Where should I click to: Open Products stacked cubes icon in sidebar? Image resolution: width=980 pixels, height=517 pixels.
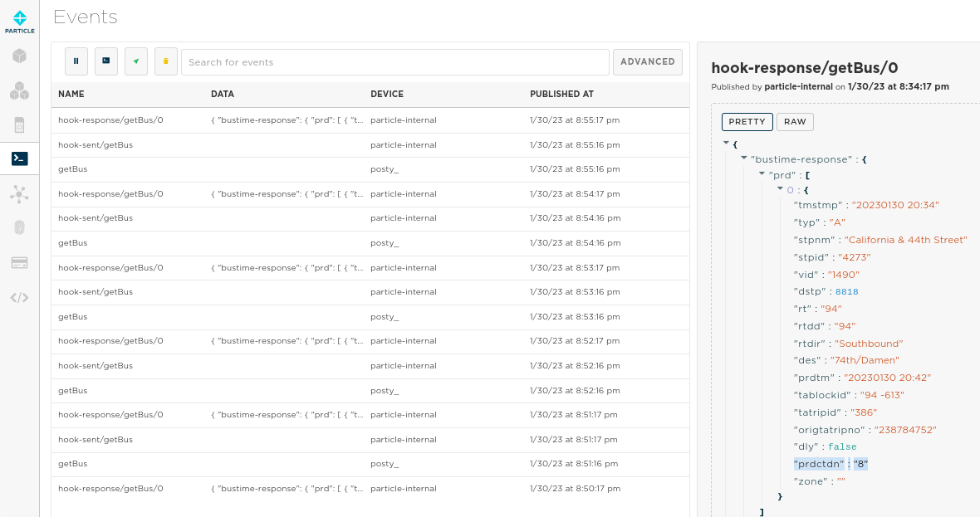(19, 90)
